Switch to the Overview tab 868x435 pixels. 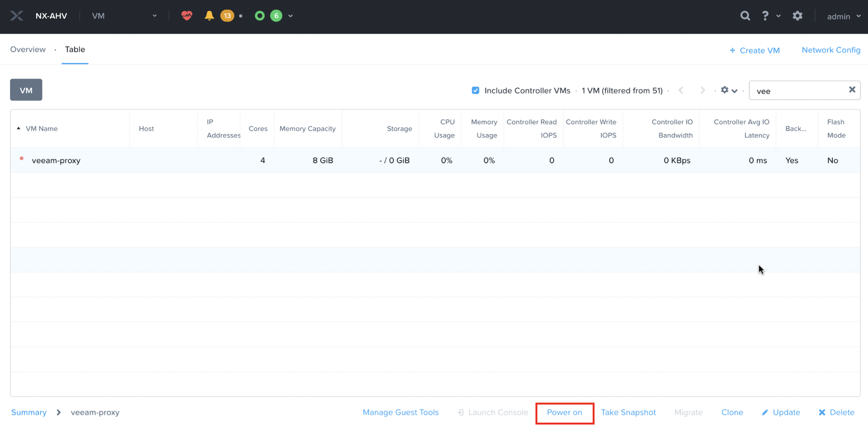coord(28,49)
